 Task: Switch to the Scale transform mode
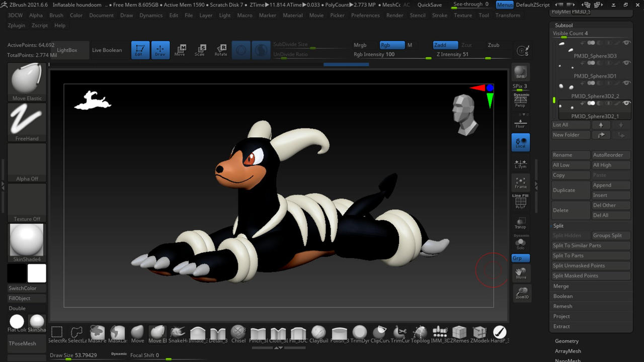click(200, 50)
